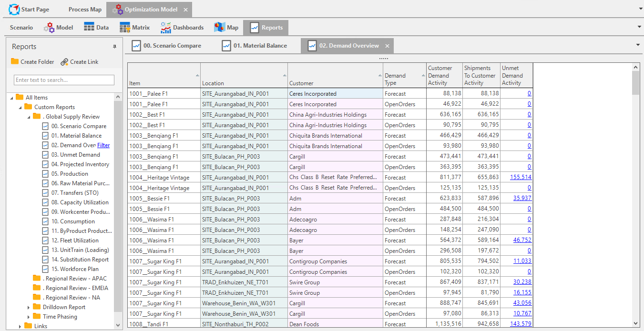
Task: Click the Create Link chain icon
Action: point(64,62)
